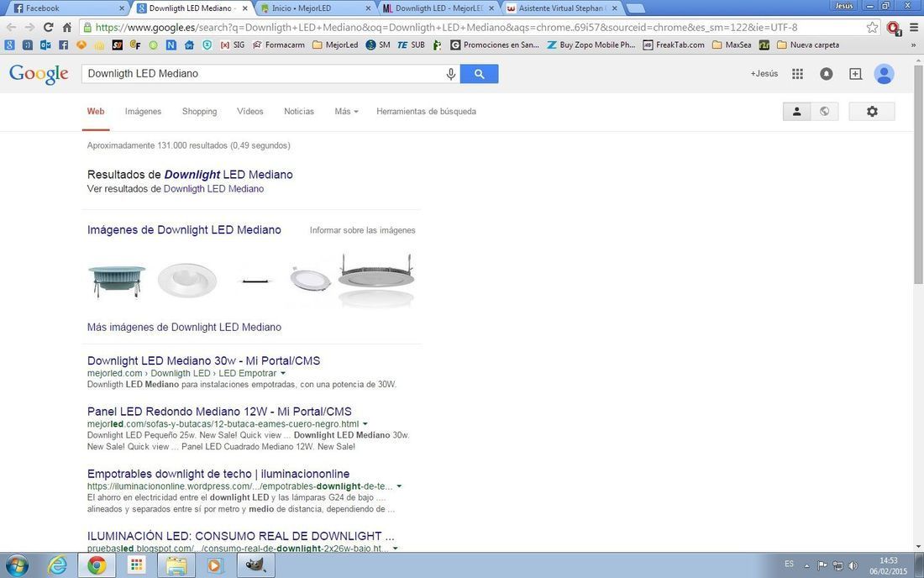The image size is (924, 578).
Task: Open Empotrables downlight de techo result
Action: point(218,474)
